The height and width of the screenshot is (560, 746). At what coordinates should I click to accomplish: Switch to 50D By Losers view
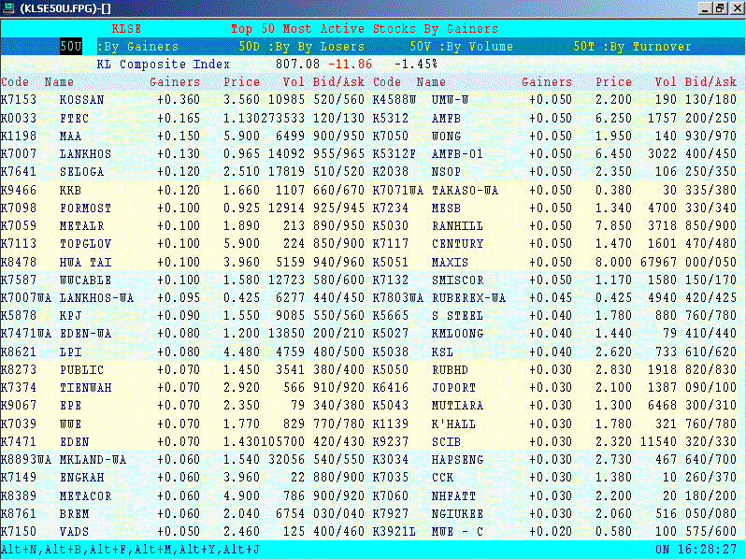pyautogui.click(x=302, y=47)
